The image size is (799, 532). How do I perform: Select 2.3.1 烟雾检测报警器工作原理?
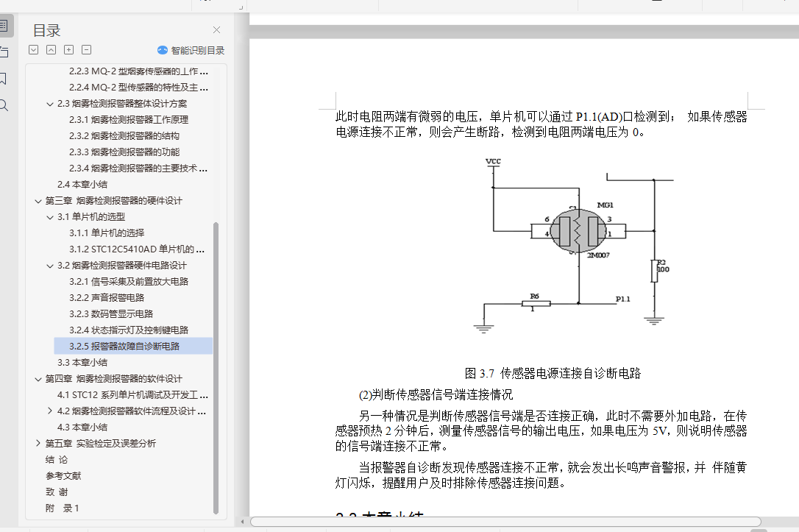(x=129, y=120)
